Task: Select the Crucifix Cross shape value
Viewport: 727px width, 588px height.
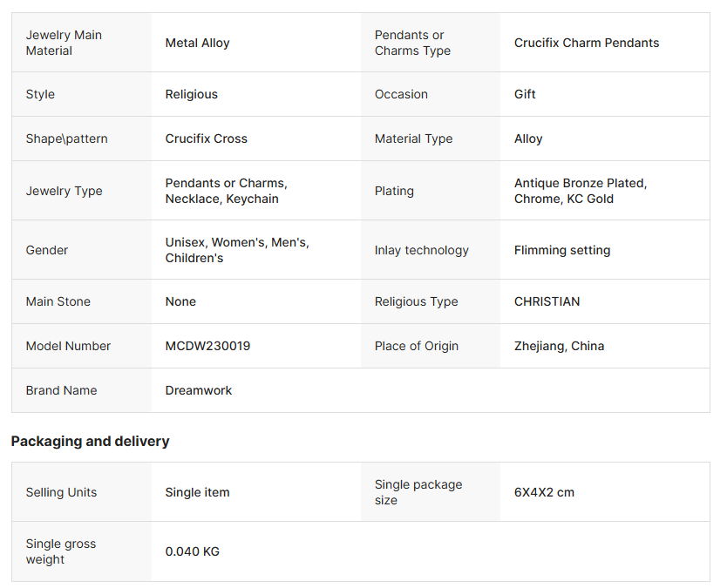Action: click(207, 139)
